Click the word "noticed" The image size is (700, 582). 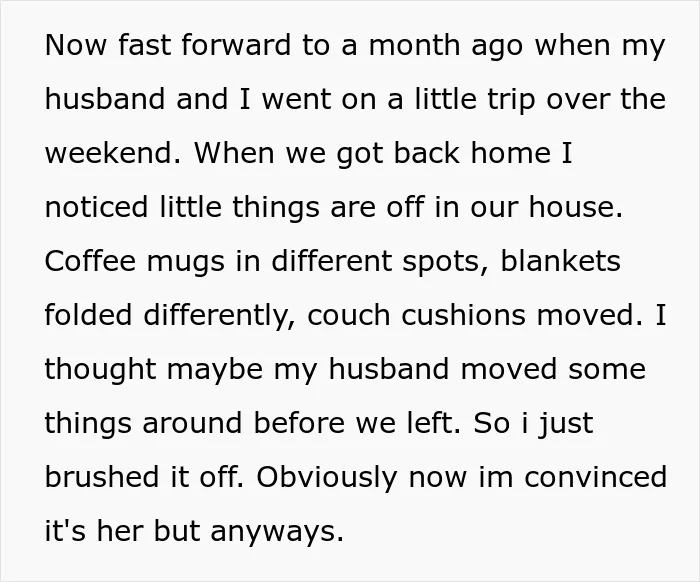click(96, 207)
